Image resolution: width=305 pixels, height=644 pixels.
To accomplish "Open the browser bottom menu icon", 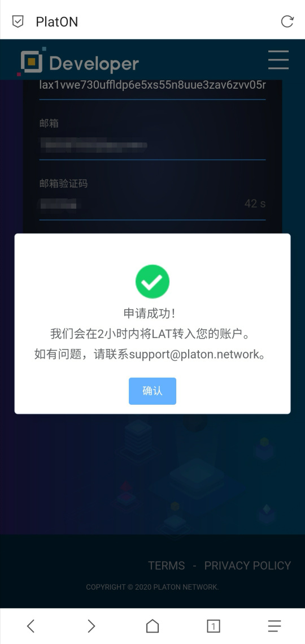I will 274,626.
